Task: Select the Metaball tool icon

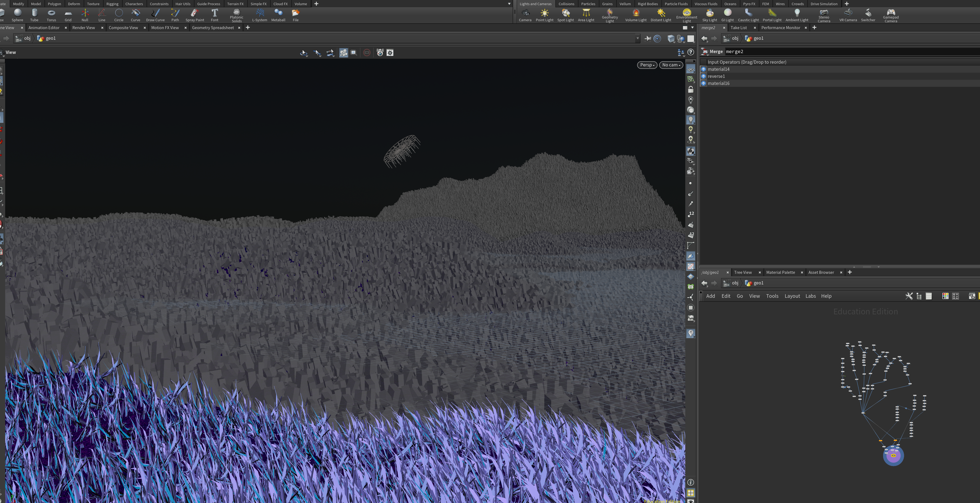Action: (x=278, y=15)
